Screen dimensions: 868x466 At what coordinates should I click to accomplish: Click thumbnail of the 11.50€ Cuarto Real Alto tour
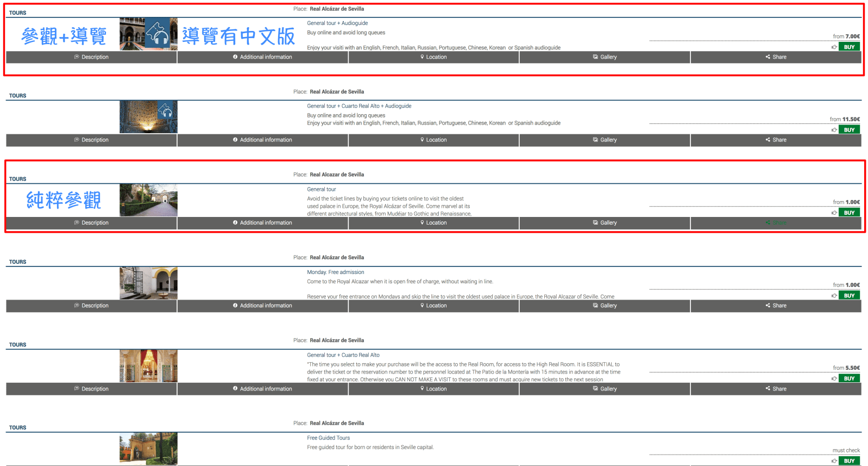click(x=148, y=117)
